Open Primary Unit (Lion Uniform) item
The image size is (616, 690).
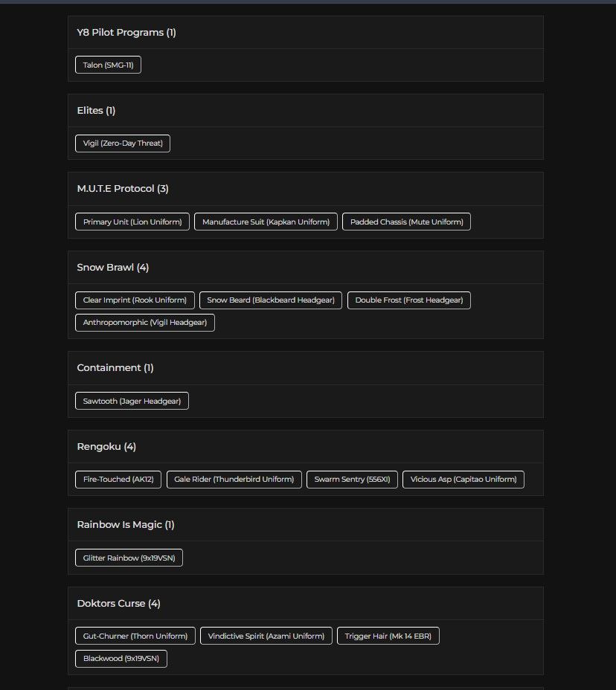132,222
